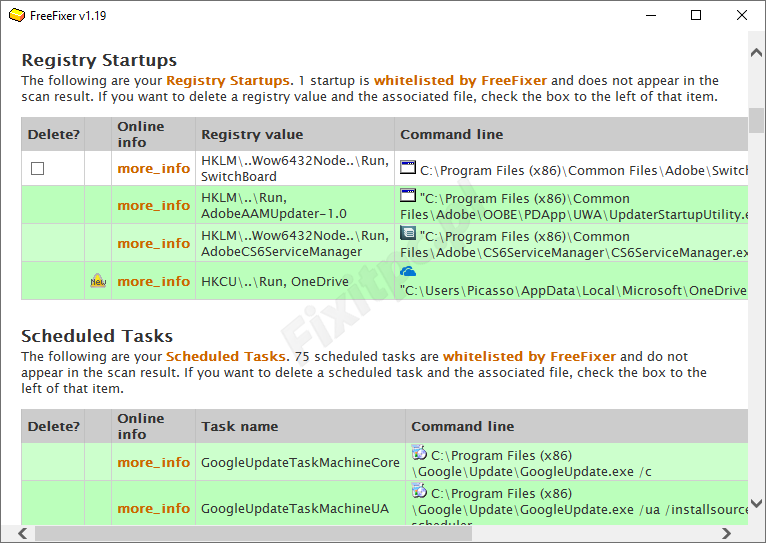766x543 pixels.
Task: Close the FreeFixer window
Action: 742,15
